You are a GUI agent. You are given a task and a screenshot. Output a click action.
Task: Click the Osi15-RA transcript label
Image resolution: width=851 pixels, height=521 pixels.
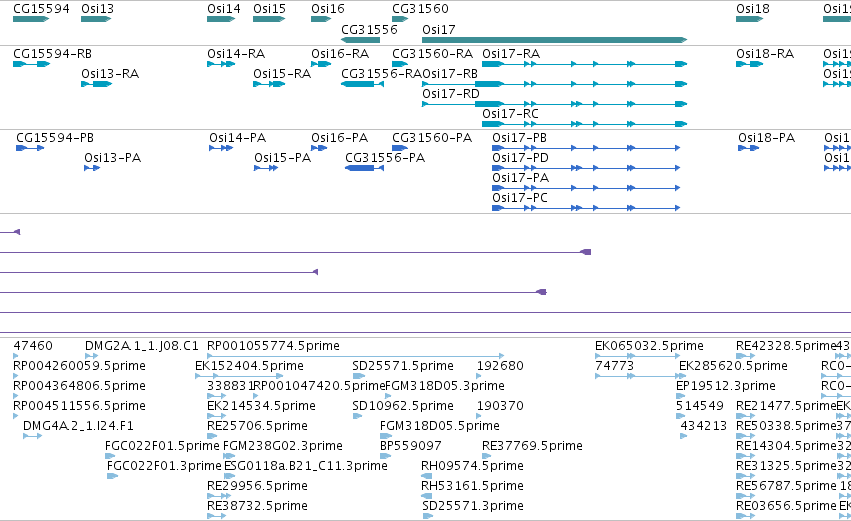point(282,74)
